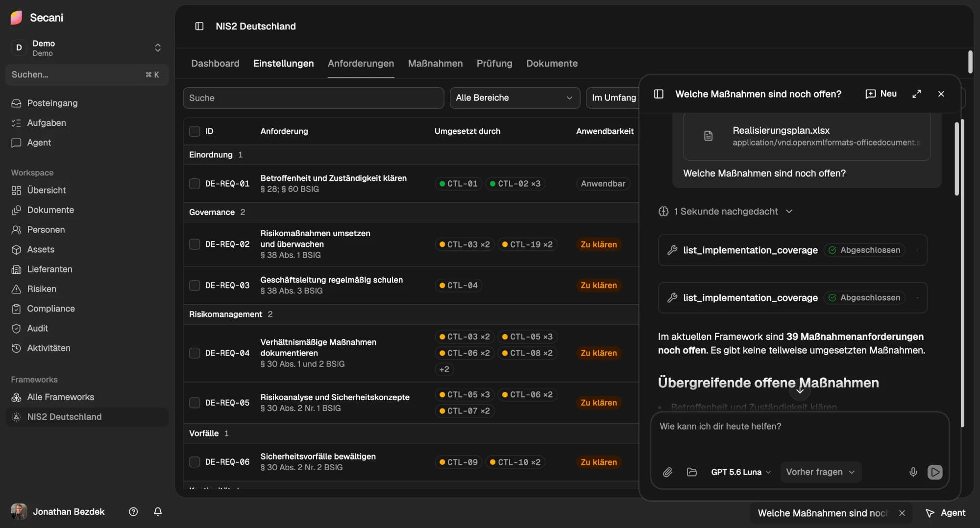Image resolution: width=980 pixels, height=528 pixels.
Task: Toggle chat history sidebar icon in agent panel
Action: pyautogui.click(x=659, y=94)
